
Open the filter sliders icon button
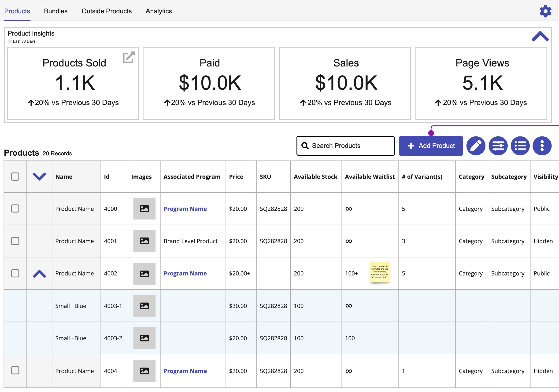click(498, 146)
